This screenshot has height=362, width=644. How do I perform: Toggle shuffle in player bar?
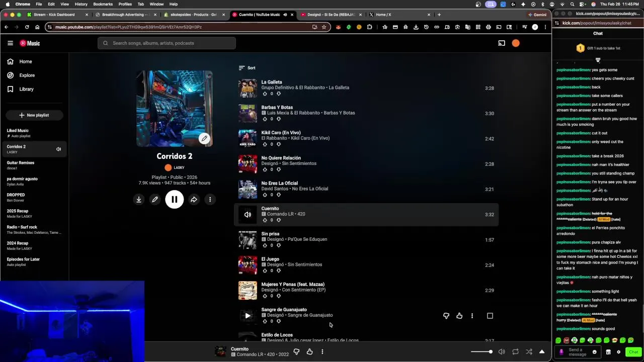click(x=529, y=352)
